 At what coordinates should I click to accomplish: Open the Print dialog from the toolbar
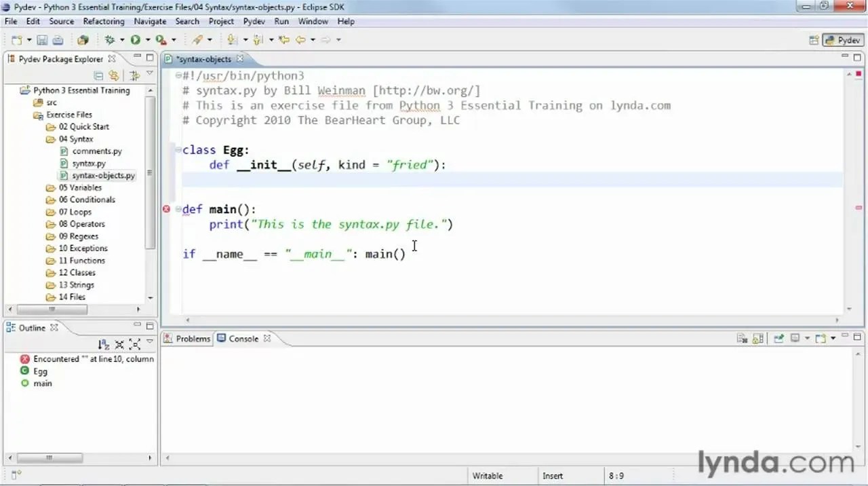coord(58,39)
